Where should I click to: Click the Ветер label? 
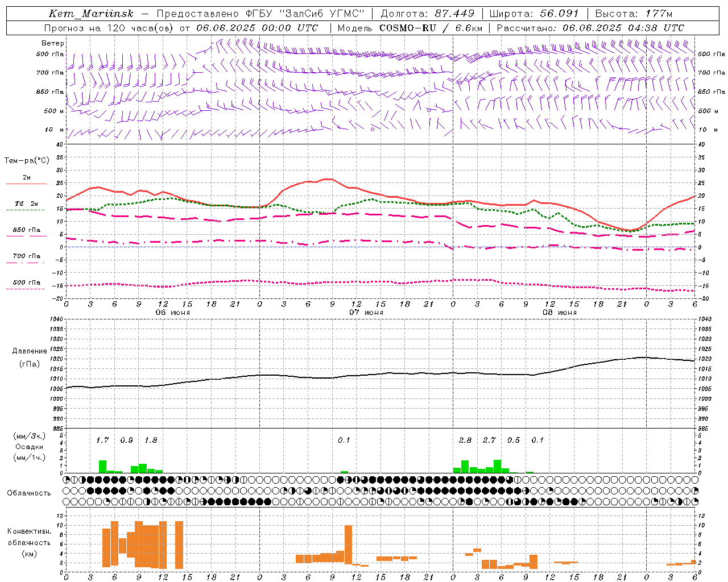coord(53,43)
